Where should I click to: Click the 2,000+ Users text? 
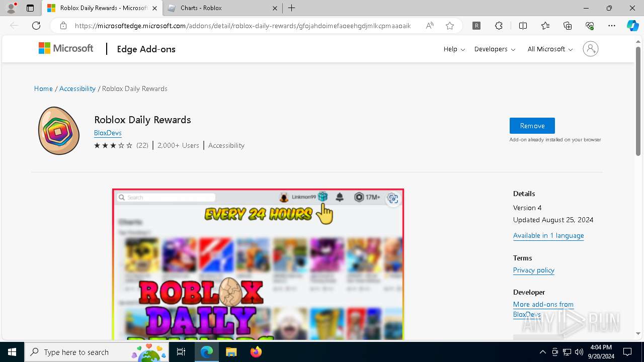pos(178,145)
